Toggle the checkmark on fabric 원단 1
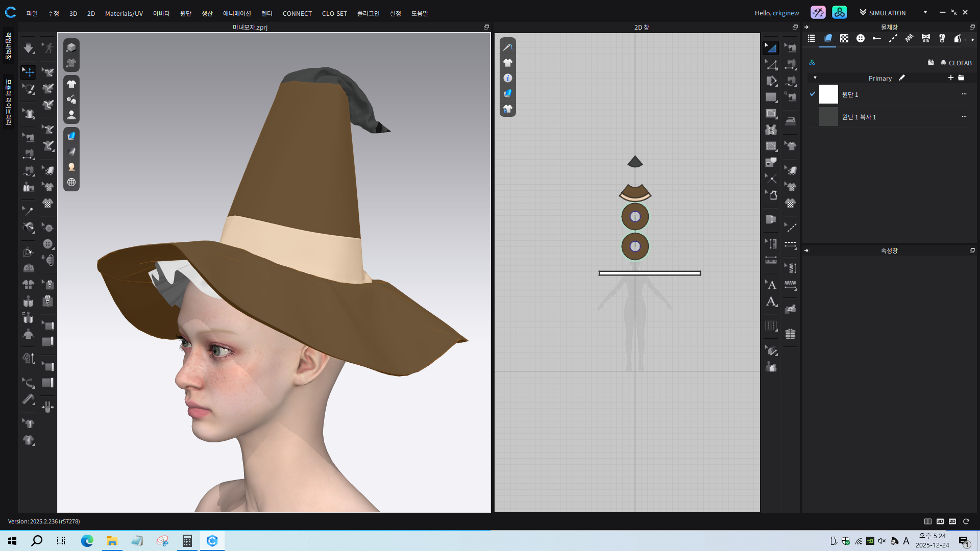Viewport: 980px width, 551px height. pyautogui.click(x=812, y=94)
